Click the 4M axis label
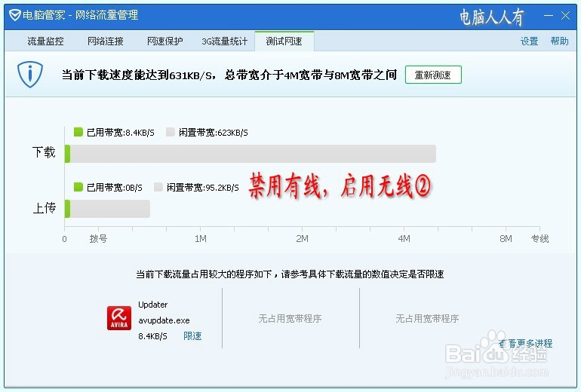The image size is (581, 392). pos(404,239)
